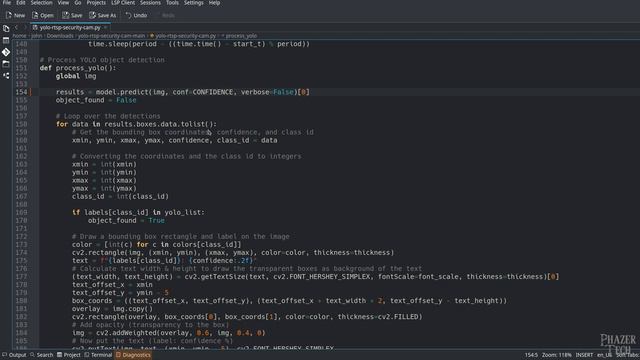Click line number 169 in the gutter
640x360 pixels.
pos(21,213)
